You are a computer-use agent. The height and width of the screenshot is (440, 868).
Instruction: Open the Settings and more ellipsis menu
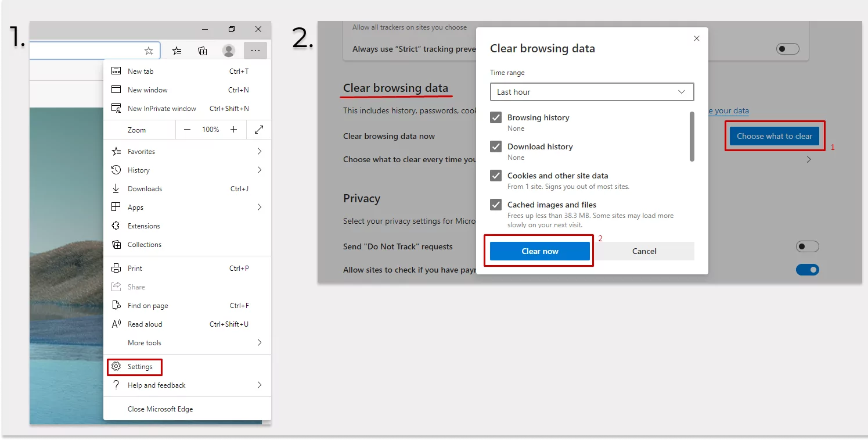click(x=255, y=51)
